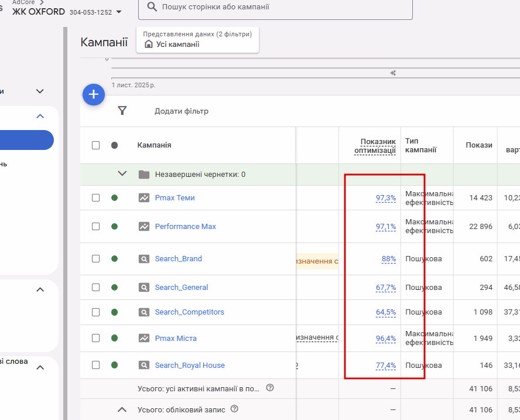Click the help icon next to обліковий запис
Viewport: 520px width, 420px height.
234,409
